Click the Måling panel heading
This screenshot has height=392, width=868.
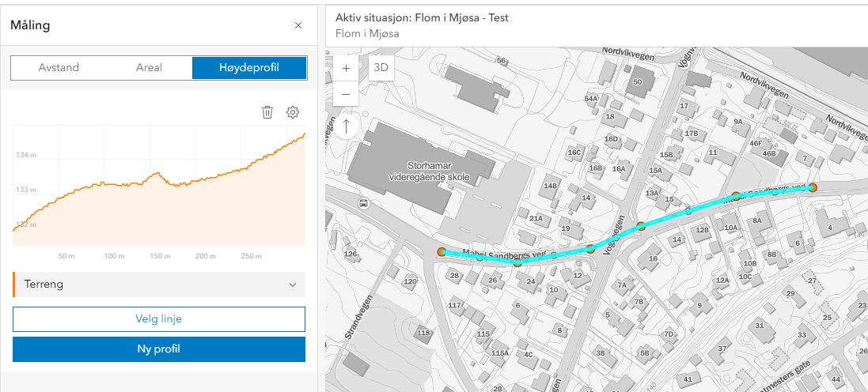tap(30, 24)
